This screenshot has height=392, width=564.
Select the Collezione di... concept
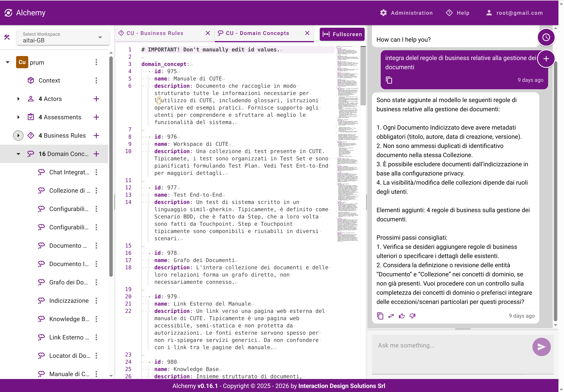coord(70,191)
